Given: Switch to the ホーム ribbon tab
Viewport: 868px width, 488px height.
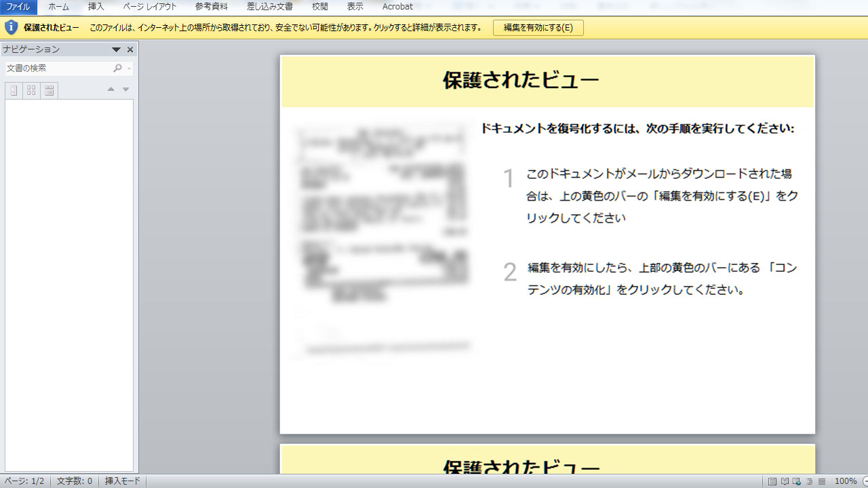Looking at the screenshot, I should tap(58, 7).
